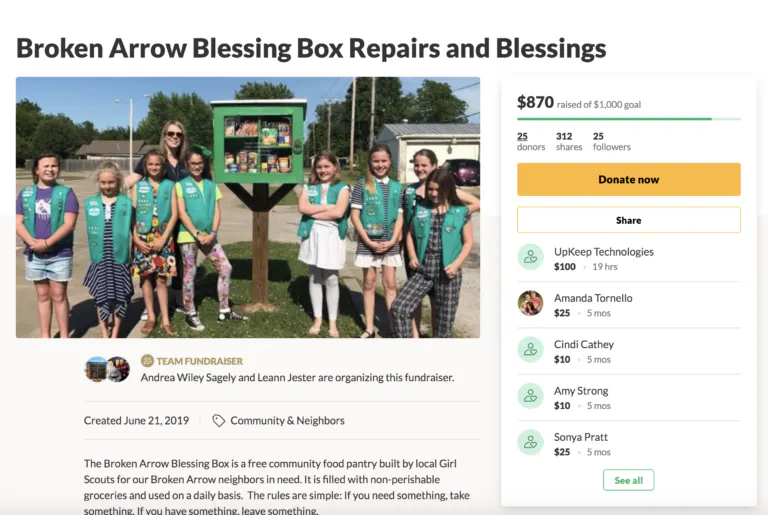Click Amanda Tornello's profile photo
This screenshot has height=515, width=768.
530,303
